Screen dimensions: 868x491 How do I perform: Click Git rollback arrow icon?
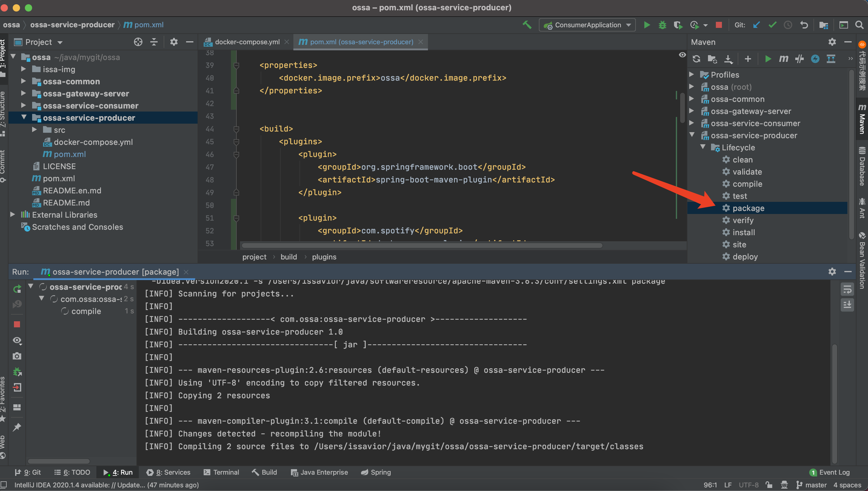tap(804, 25)
